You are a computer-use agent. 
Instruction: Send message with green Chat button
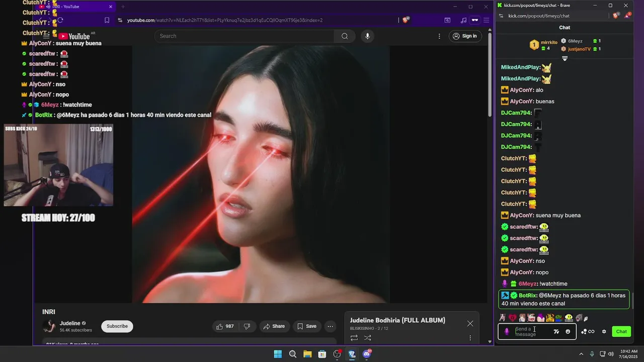(621, 331)
